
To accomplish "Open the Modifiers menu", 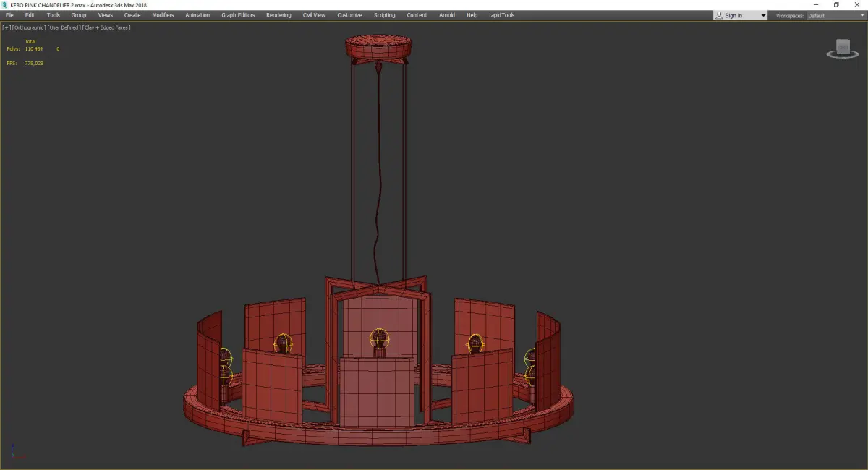I will click(x=163, y=15).
